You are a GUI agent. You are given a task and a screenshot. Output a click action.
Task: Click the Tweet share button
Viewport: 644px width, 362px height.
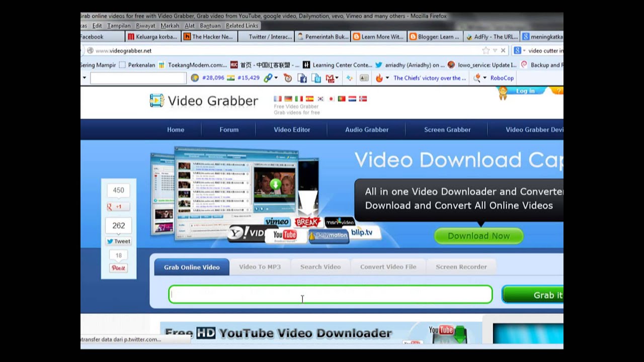click(x=119, y=241)
